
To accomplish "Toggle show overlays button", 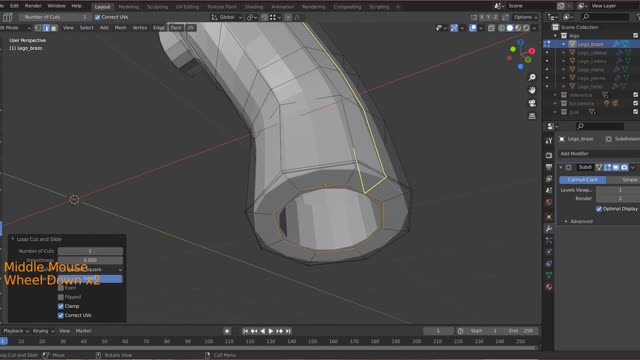I will coord(473,28).
